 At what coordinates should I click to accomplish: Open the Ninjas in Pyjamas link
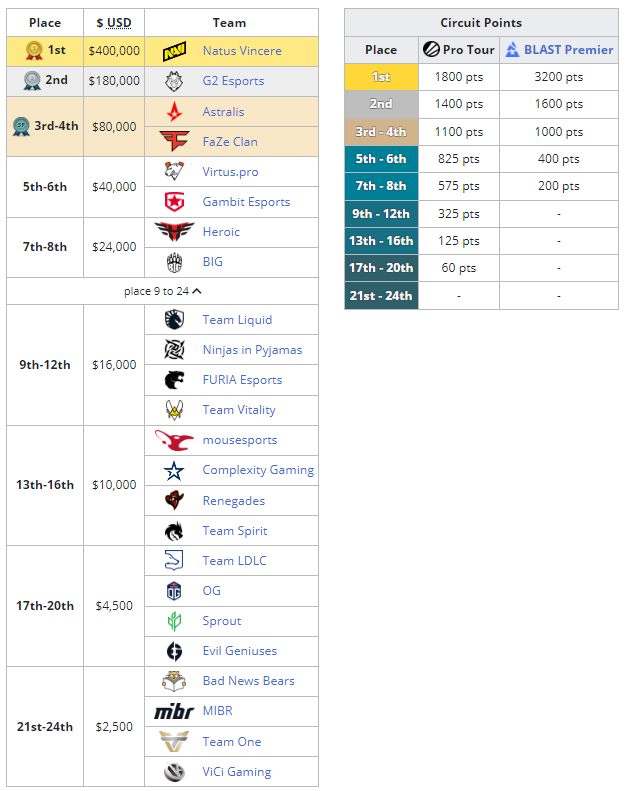(252, 350)
